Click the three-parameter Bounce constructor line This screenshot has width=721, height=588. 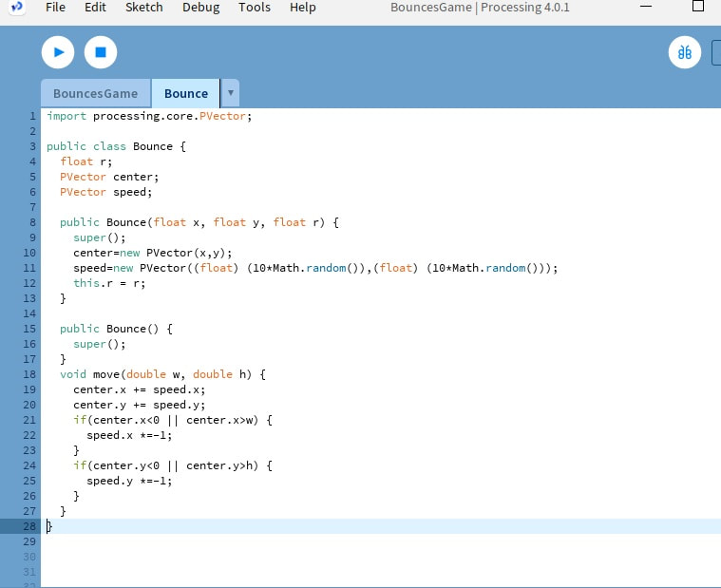pos(199,222)
